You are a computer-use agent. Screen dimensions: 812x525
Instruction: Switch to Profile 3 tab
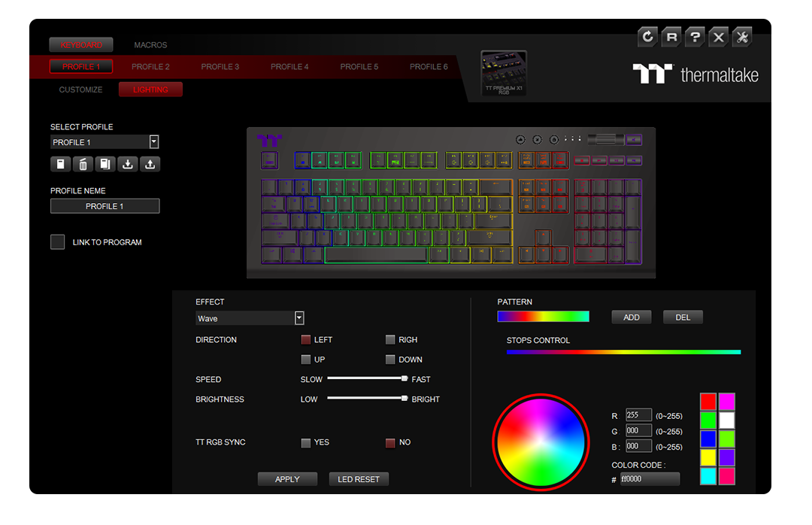(220, 67)
